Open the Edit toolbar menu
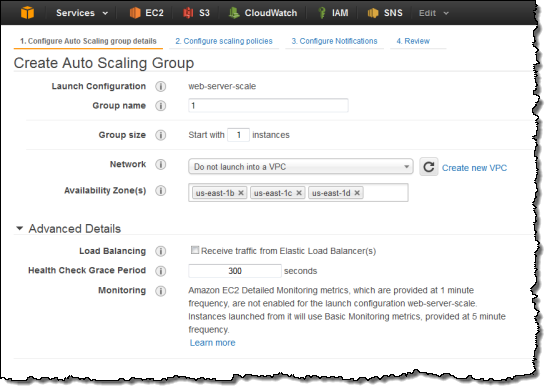550x391 pixels. click(434, 13)
